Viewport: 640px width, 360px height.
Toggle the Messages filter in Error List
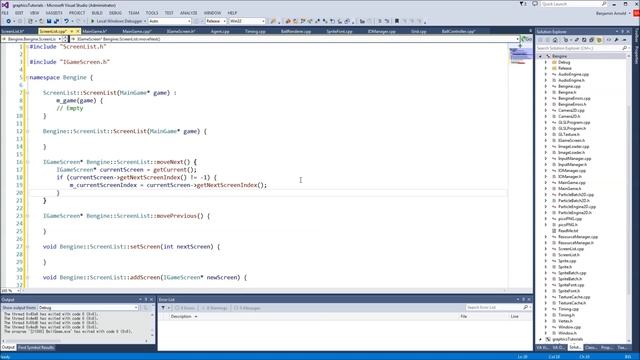coord(247,308)
